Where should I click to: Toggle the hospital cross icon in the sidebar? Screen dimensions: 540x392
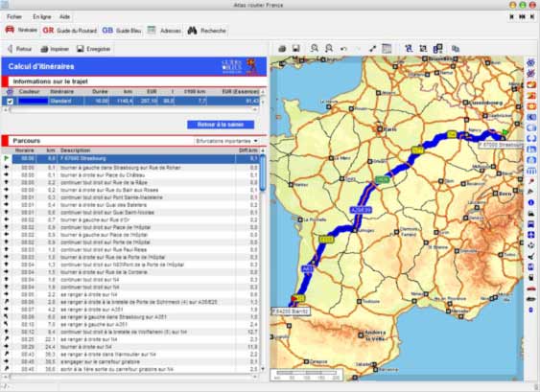(x=531, y=235)
